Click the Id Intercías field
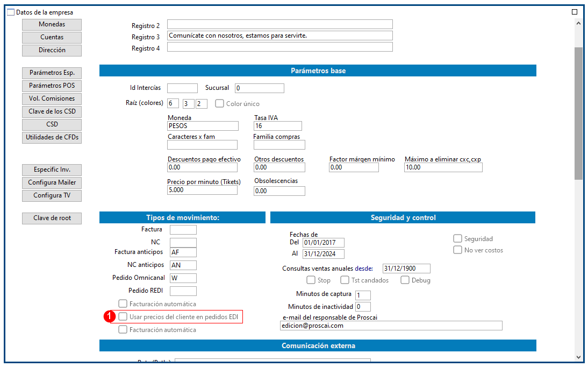The height and width of the screenshot is (367, 588). click(182, 88)
